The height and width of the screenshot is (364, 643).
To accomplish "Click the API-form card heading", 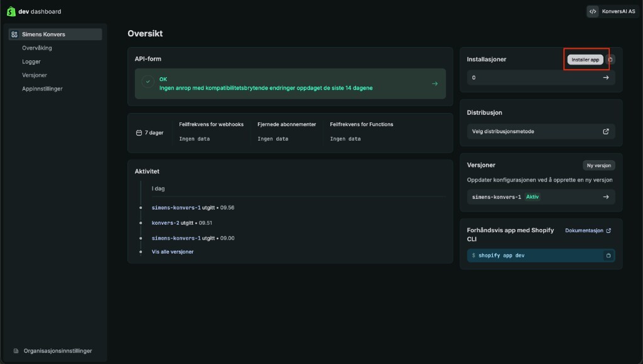I will (148, 59).
